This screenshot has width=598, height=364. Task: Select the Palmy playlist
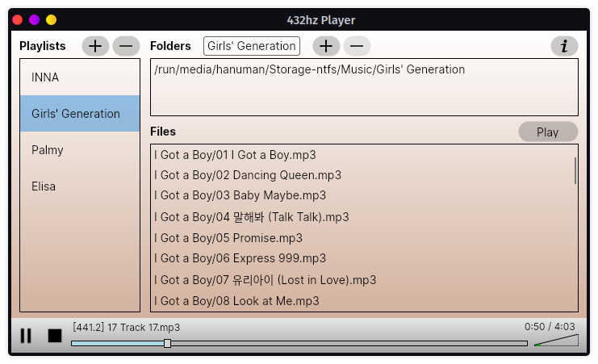coord(80,150)
